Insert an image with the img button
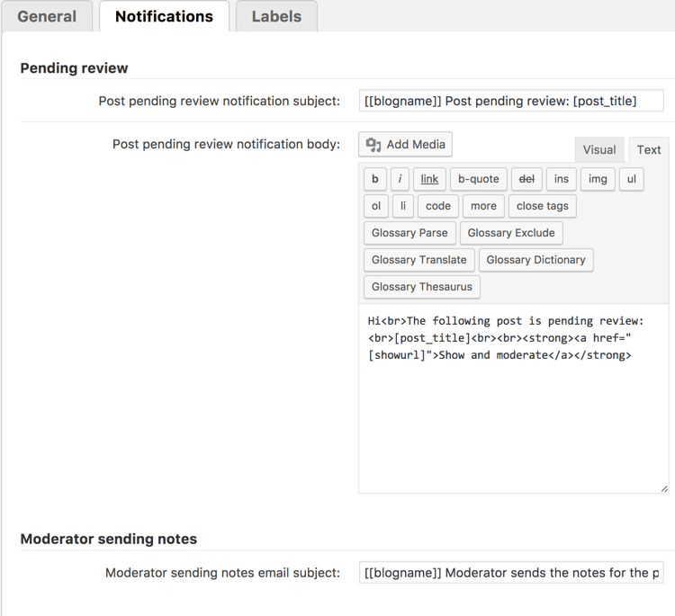 click(x=598, y=179)
